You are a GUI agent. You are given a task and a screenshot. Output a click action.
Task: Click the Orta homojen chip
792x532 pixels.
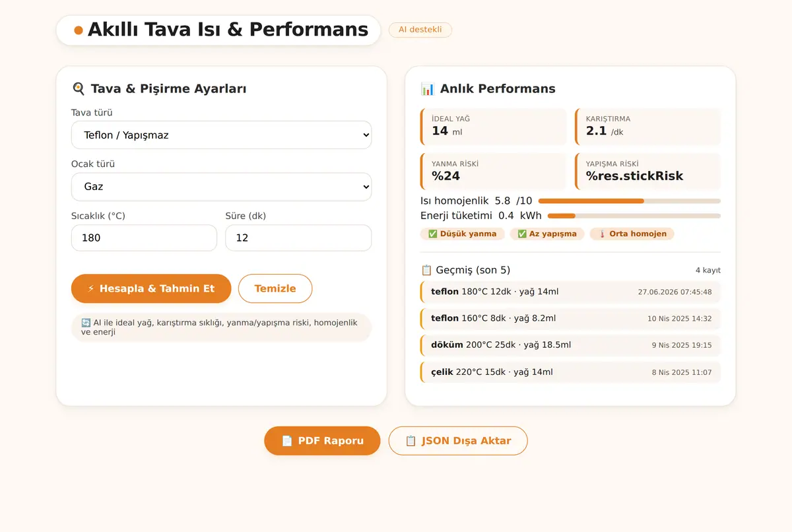632,234
